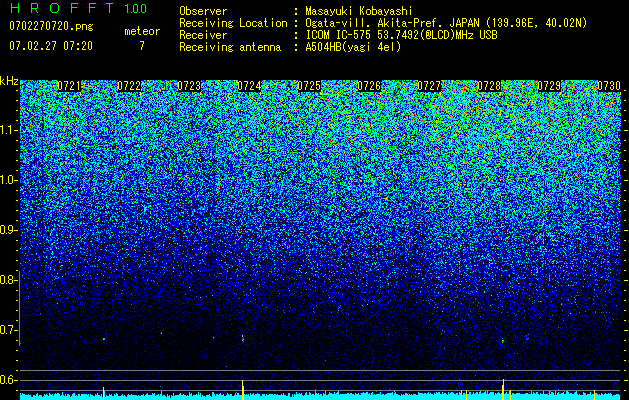Click the kHz axis unit label
Image resolution: width=629 pixels, height=400 pixels.
(9, 81)
